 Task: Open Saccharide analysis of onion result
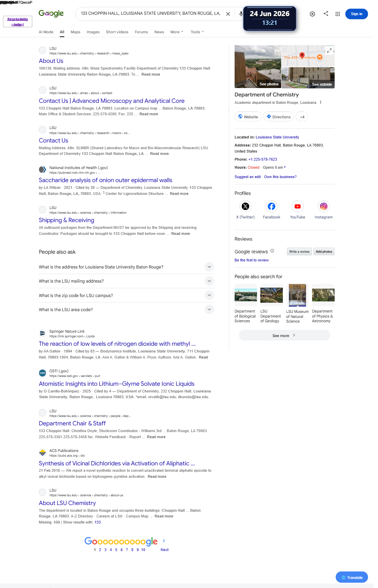pos(105,180)
